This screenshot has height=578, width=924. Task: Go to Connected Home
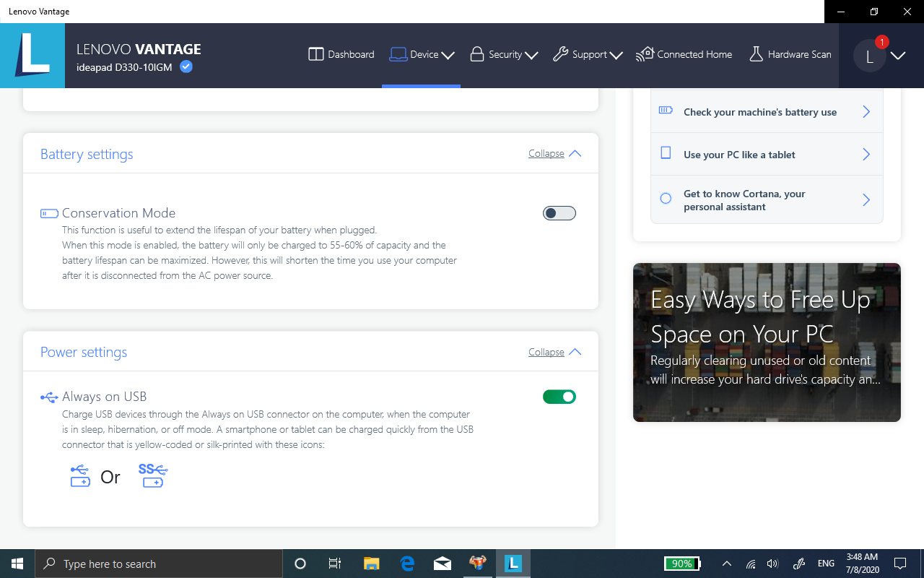coord(684,54)
